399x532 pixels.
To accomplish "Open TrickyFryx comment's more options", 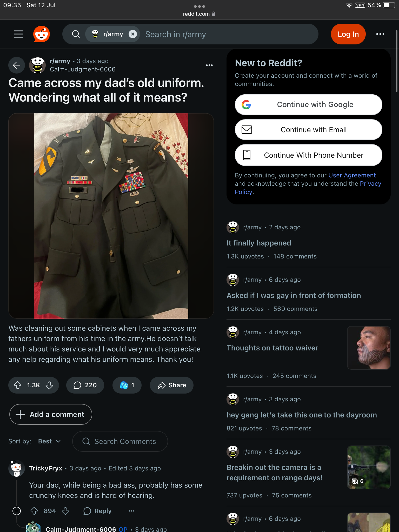I will point(131,511).
